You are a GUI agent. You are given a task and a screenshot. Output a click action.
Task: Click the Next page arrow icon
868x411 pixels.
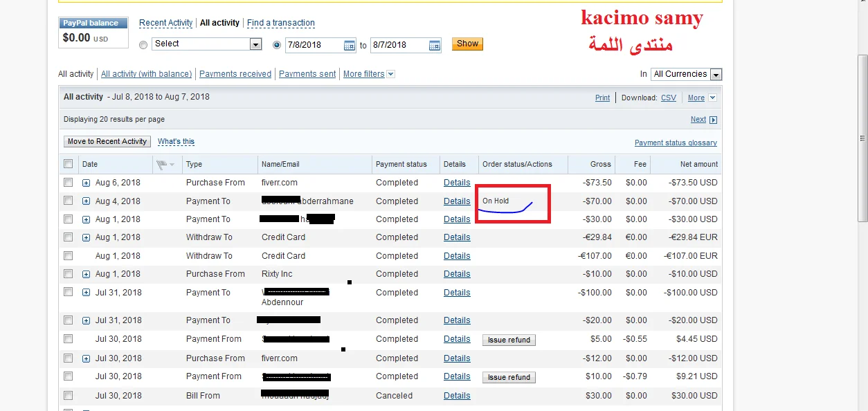click(714, 120)
